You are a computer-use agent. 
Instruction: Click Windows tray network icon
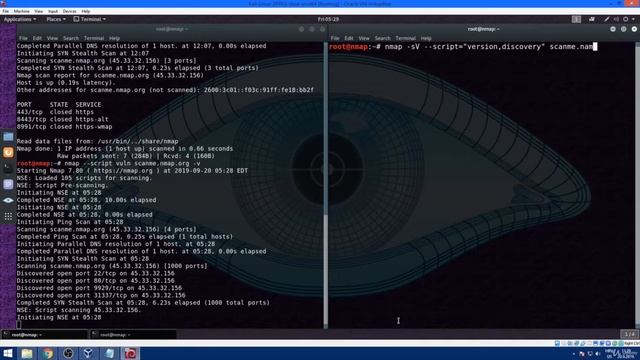click(x=590, y=353)
